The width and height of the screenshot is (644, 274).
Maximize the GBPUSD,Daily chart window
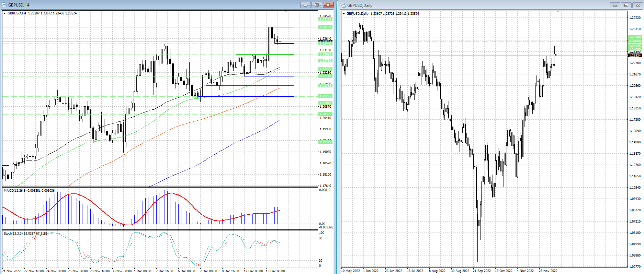point(626,5)
